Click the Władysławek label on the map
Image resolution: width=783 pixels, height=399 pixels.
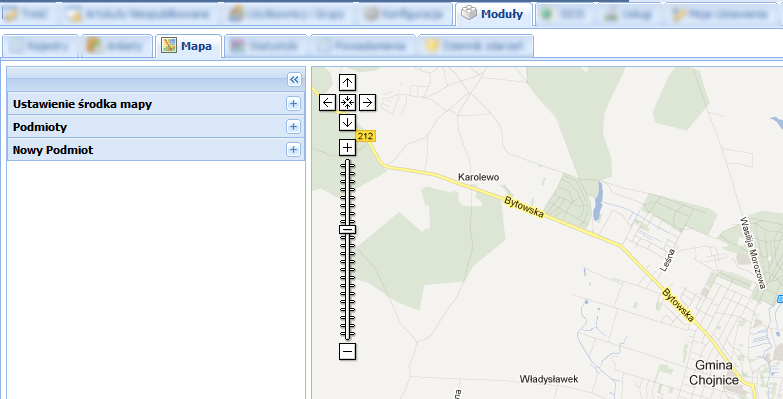click(x=549, y=380)
